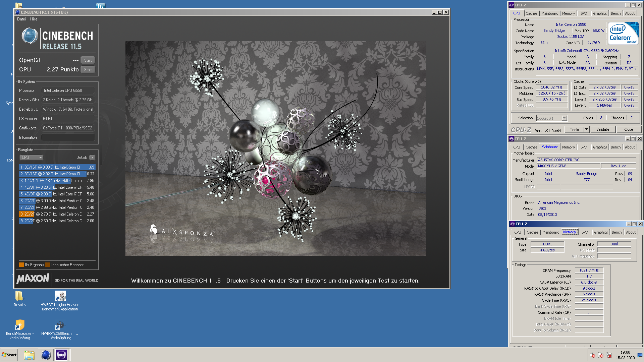Open the Socket #1 selection dropdown
644x362 pixels.
(551, 118)
